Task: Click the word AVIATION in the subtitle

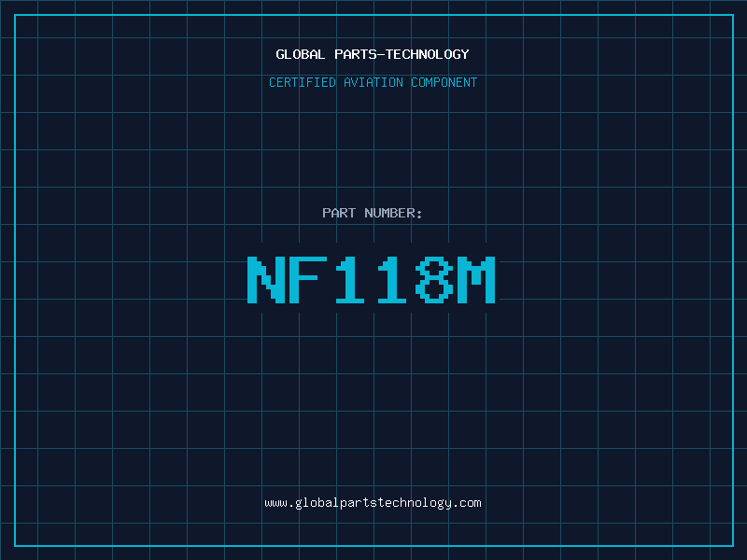Action: tap(373, 82)
